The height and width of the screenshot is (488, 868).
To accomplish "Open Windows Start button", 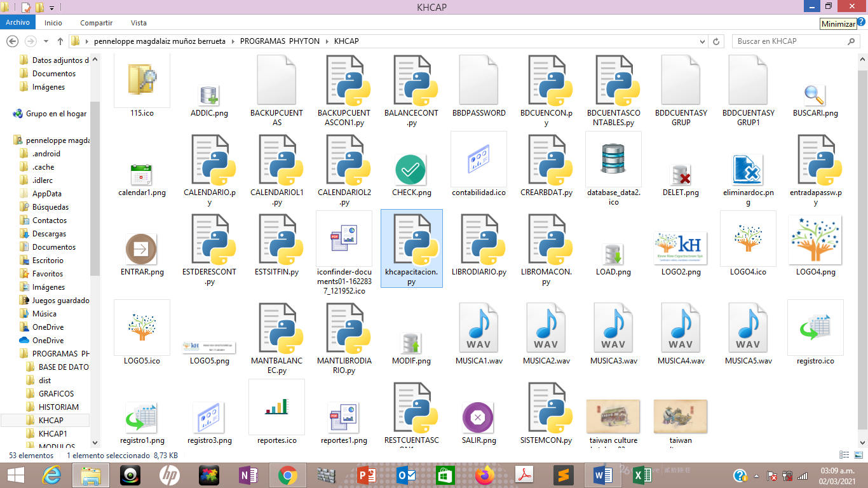I will [x=16, y=475].
